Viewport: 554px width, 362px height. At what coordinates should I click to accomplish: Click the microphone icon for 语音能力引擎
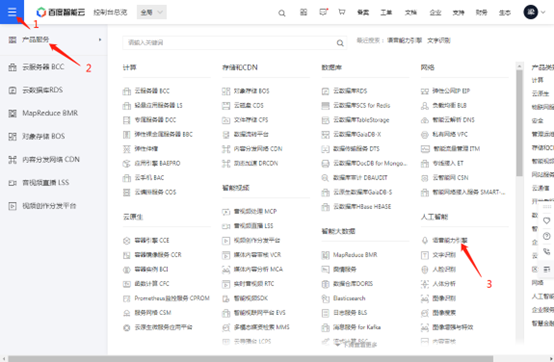(x=425, y=241)
